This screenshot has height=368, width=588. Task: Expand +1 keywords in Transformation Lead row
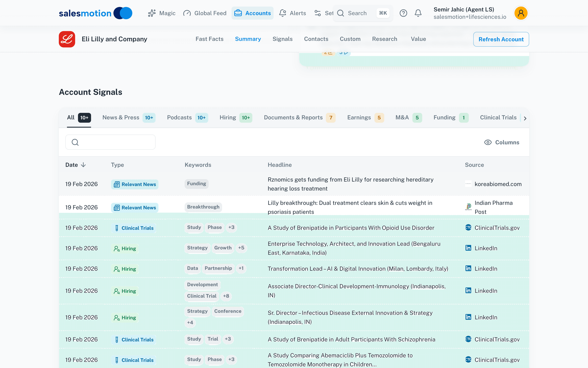tap(241, 268)
